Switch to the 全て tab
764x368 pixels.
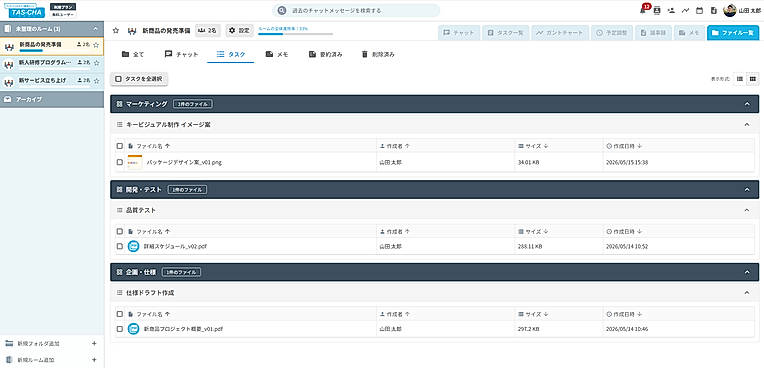tap(133, 55)
